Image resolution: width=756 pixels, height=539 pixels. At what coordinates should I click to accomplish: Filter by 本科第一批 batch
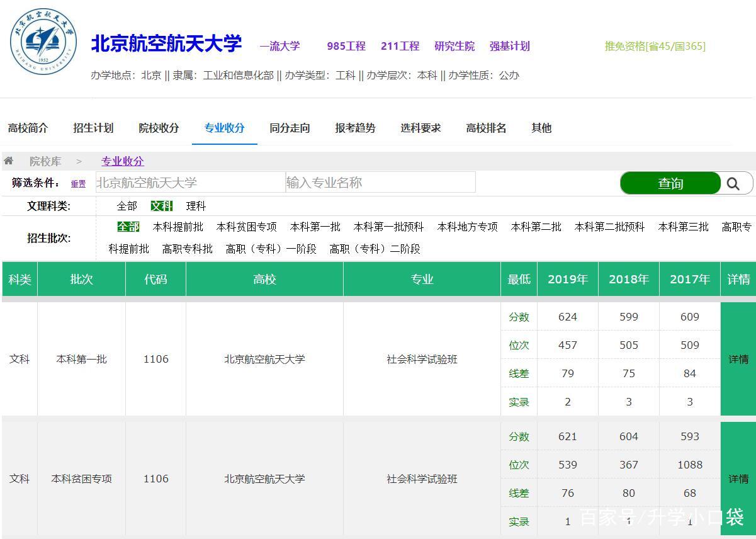[315, 227]
